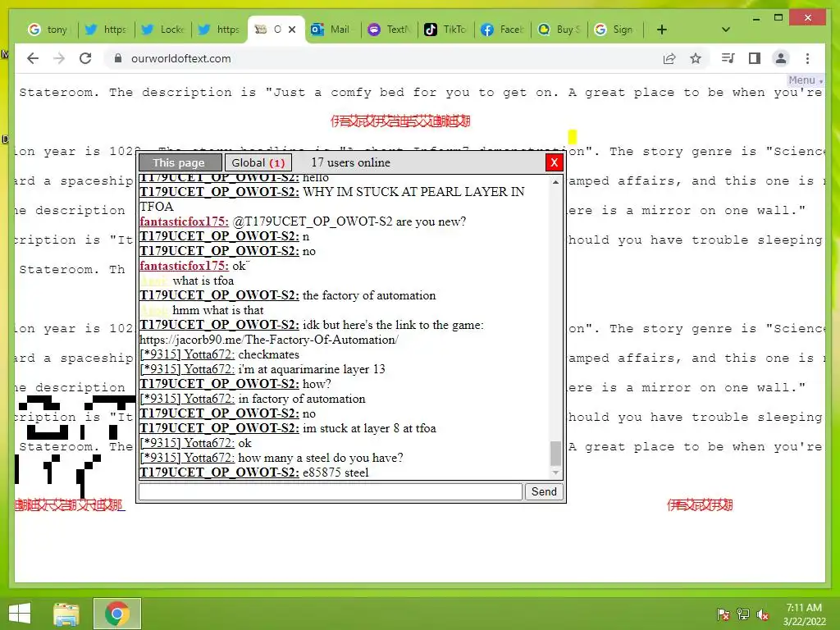Open the Chrome profile avatar
The height and width of the screenshot is (630, 840).
point(781,58)
